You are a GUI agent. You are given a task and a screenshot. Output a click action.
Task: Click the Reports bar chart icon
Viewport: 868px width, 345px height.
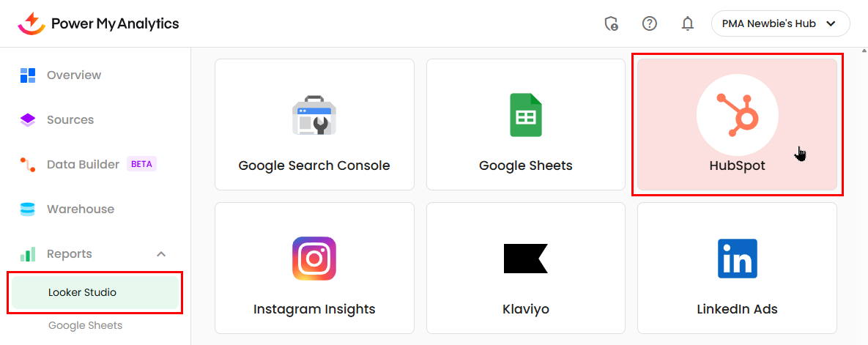[x=28, y=254]
